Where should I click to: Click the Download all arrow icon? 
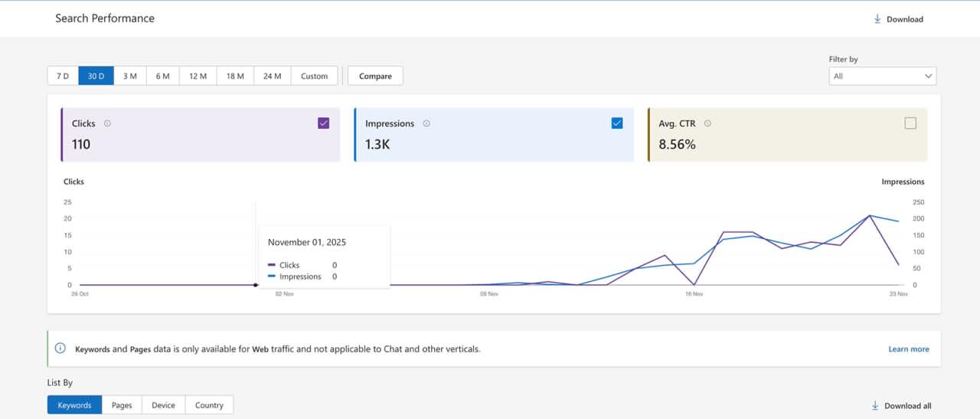[875, 405]
